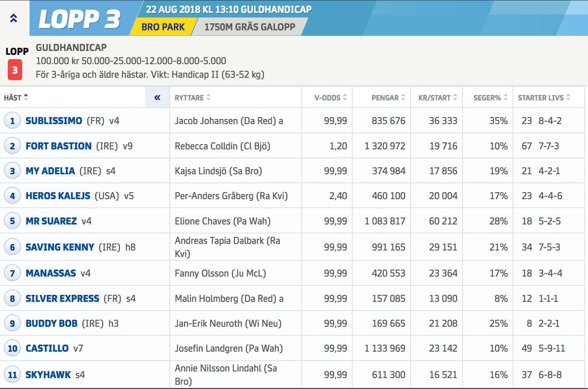588x389 pixels.
Task: Select horse number 6 badge
Action: click(13, 247)
